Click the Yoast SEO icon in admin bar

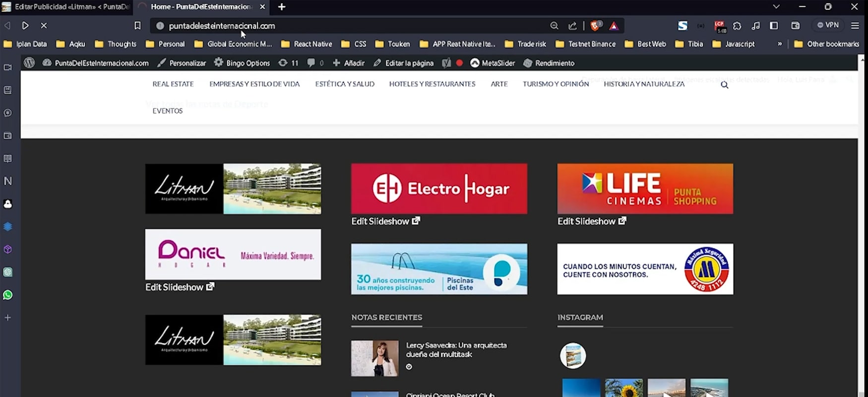coord(446,63)
